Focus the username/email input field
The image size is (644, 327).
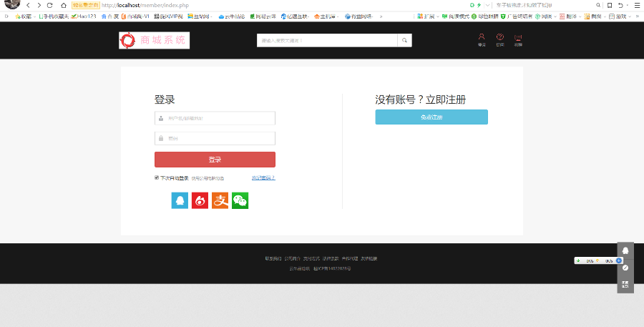coord(218,118)
